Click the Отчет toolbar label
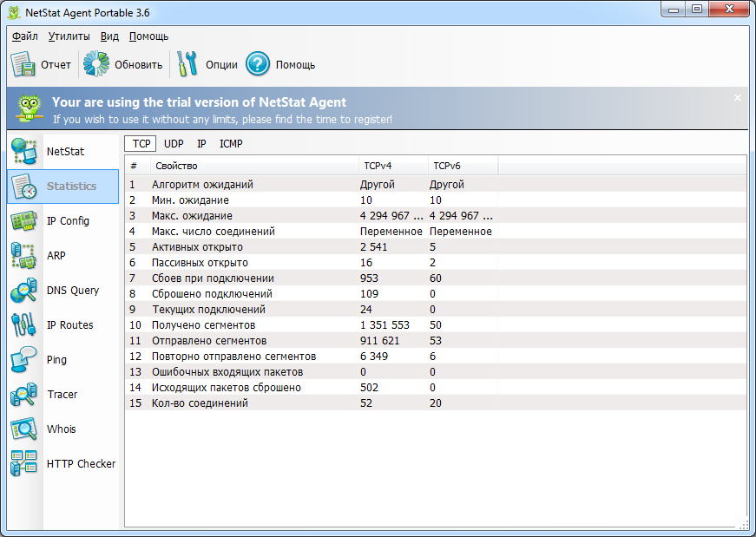 [56, 64]
